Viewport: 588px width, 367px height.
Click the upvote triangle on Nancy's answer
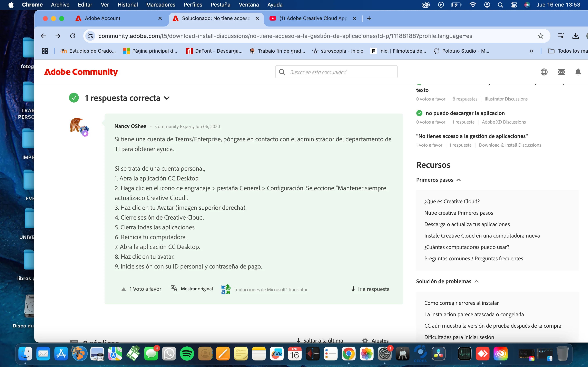[x=124, y=289]
